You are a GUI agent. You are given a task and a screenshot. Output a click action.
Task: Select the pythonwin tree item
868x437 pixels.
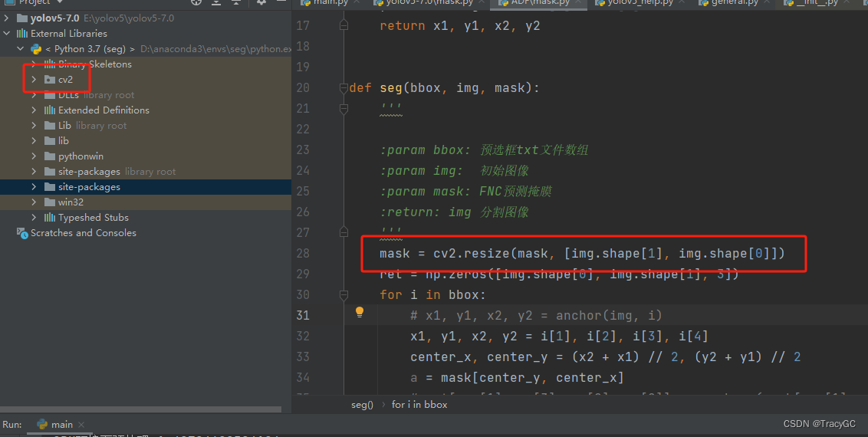coord(146,156)
